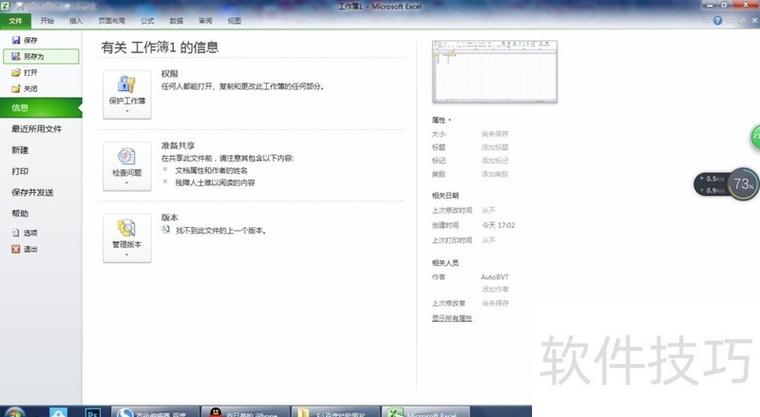Choose 另存为 in the backstage menu
Screen dimensions: 760x417
(x=41, y=56)
